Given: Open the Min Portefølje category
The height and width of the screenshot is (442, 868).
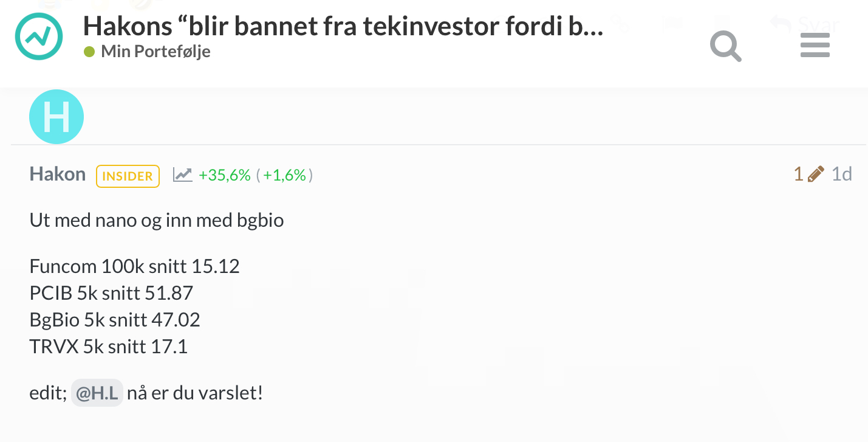Looking at the screenshot, I should pyautogui.click(x=155, y=52).
